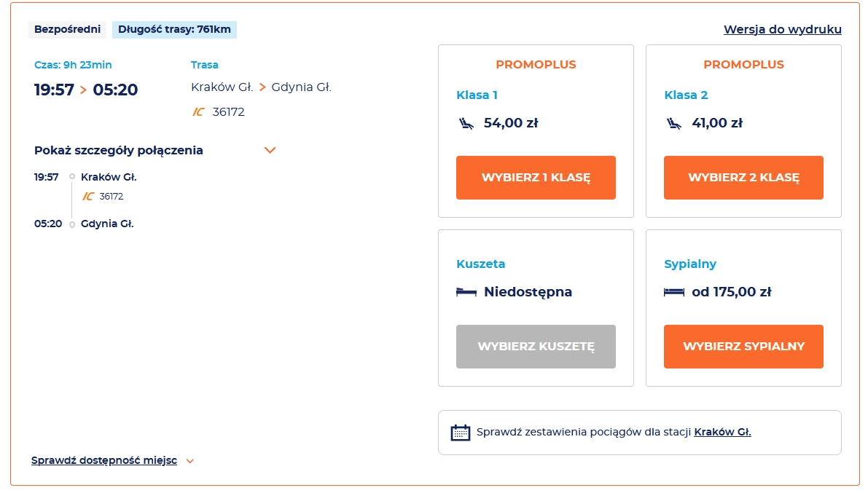868x493 pixels.
Task: Click the Długość trasy: 761km badge
Action: click(x=174, y=30)
